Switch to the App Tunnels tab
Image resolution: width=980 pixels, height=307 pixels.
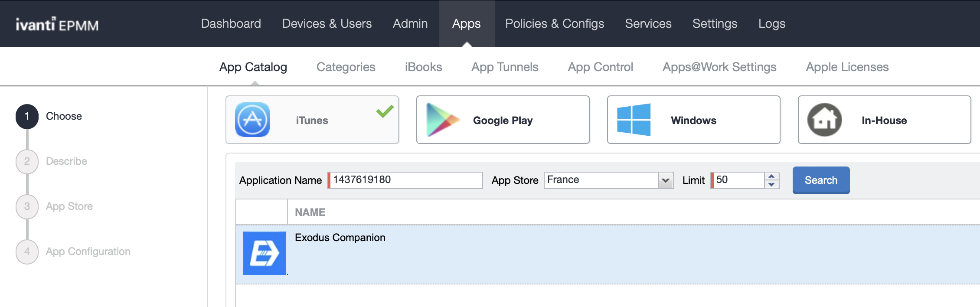point(505,67)
